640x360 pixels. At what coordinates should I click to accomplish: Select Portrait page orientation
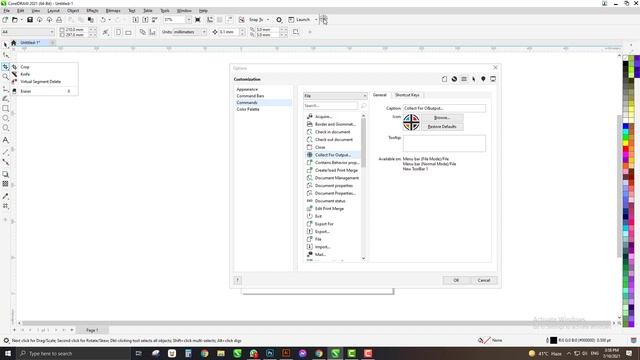pos(118,32)
